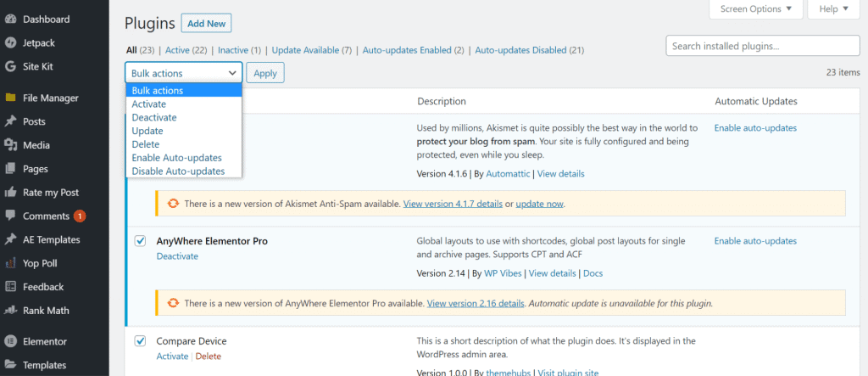Viewport: 868px width, 376px height.
Task: Click the AnyWhere Elementor Pro plugin name
Action: tap(212, 241)
